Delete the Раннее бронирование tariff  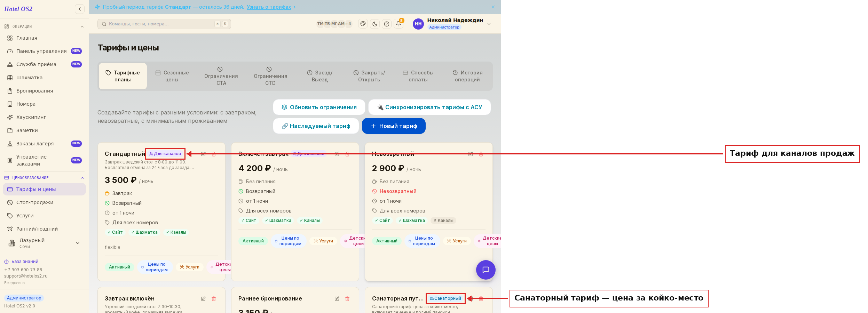click(x=347, y=298)
